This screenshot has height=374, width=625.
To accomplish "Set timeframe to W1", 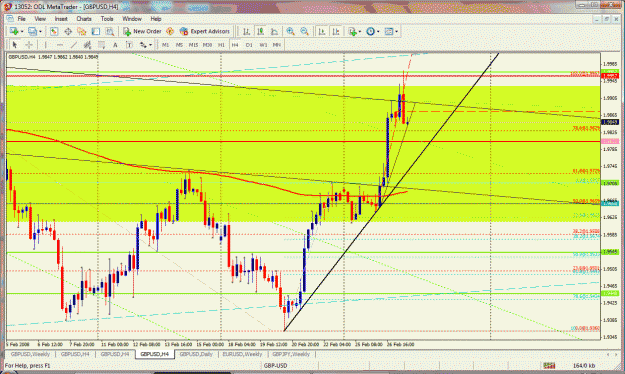I will pos(263,45).
